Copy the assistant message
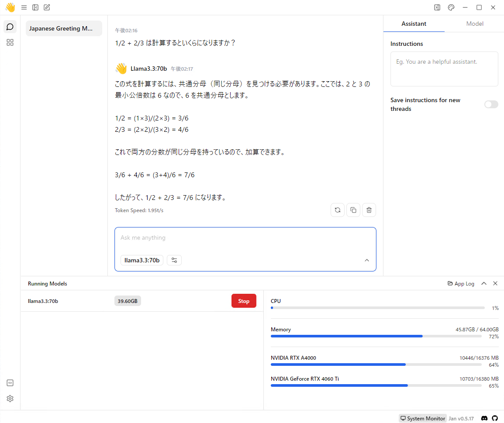This screenshot has width=504, height=423. click(353, 210)
